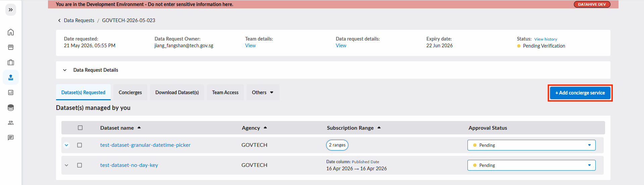The width and height of the screenshot is (644, 185).
Task: Open approval status dropdown for granular-datetime-picker
Action: click(531, 145)
